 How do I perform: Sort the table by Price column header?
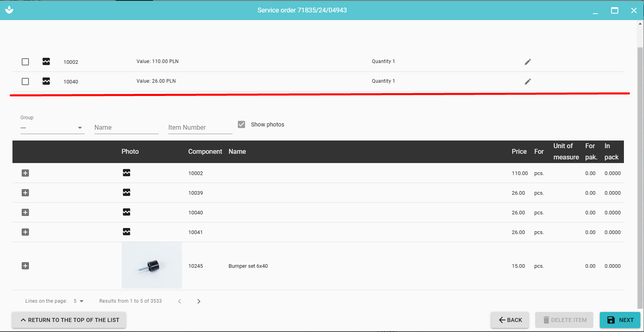point(519,151)
